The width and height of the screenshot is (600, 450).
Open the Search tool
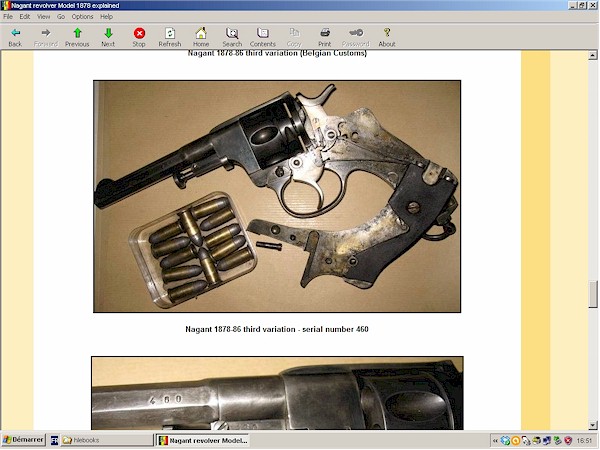coord(232,37)
